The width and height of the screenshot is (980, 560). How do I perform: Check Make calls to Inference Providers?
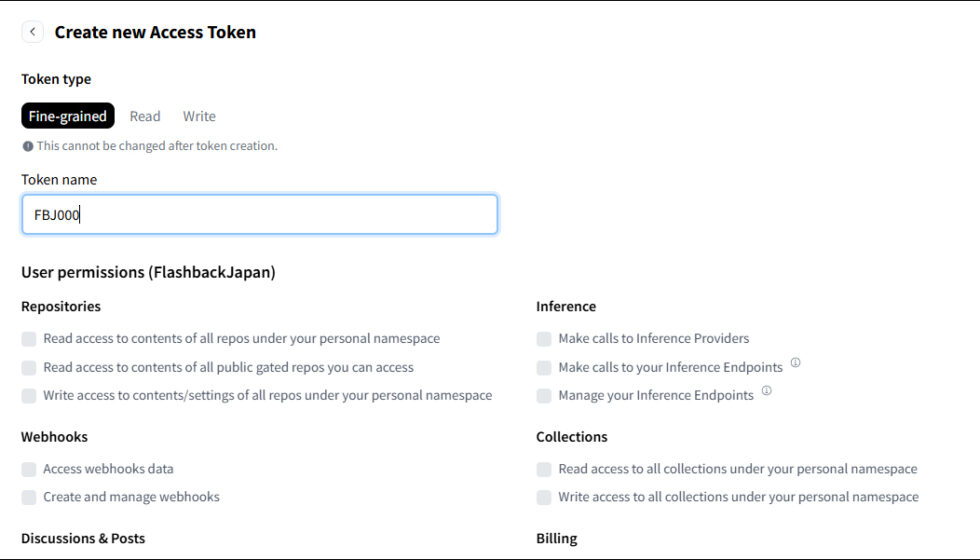point(544,339)
